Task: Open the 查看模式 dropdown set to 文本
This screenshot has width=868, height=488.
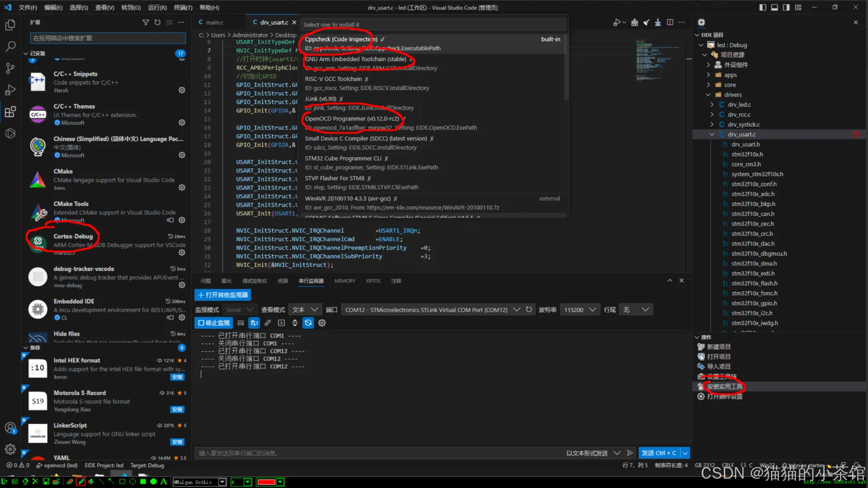Action: [x=305, y=310]
